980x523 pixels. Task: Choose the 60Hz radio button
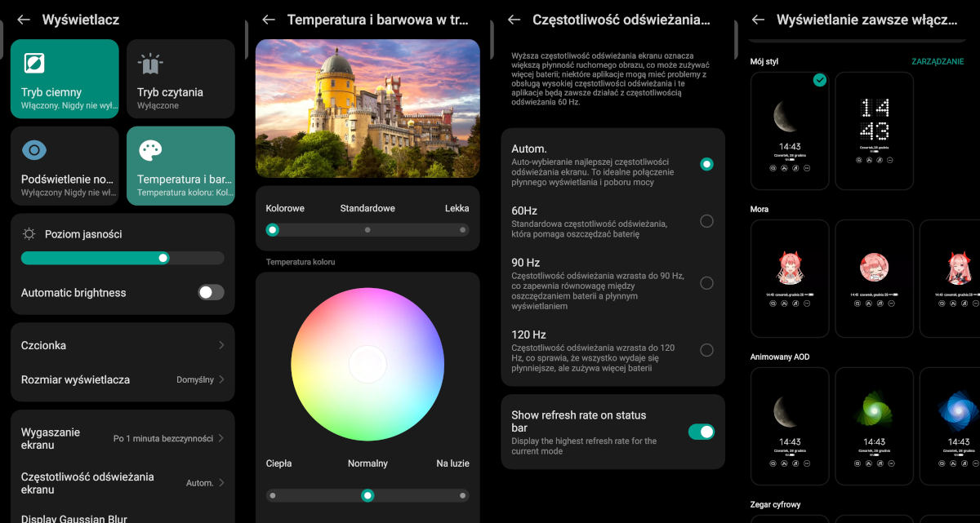[x=706, y=221]
